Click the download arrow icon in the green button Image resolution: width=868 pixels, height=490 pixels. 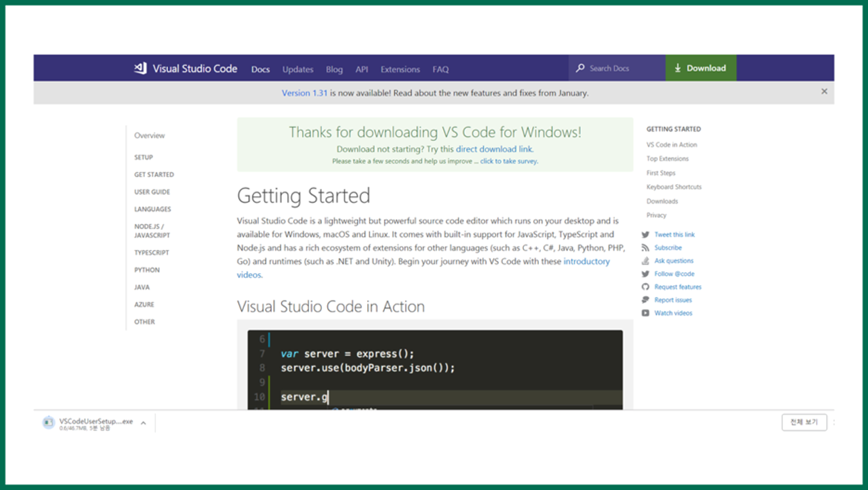click(677, 69)
